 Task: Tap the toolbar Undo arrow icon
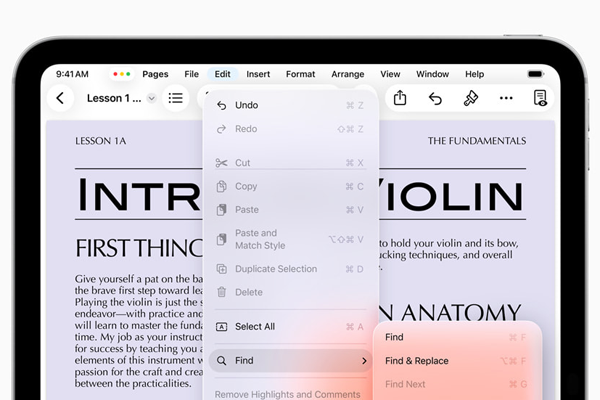click(x=435, y=98)
